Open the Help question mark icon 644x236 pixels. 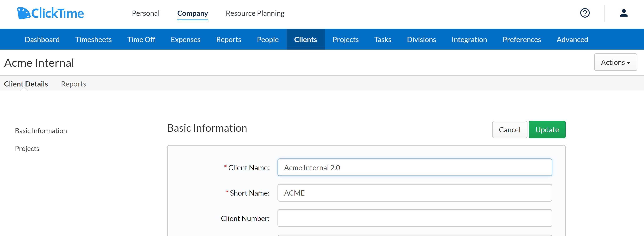(x=585, y=13)
